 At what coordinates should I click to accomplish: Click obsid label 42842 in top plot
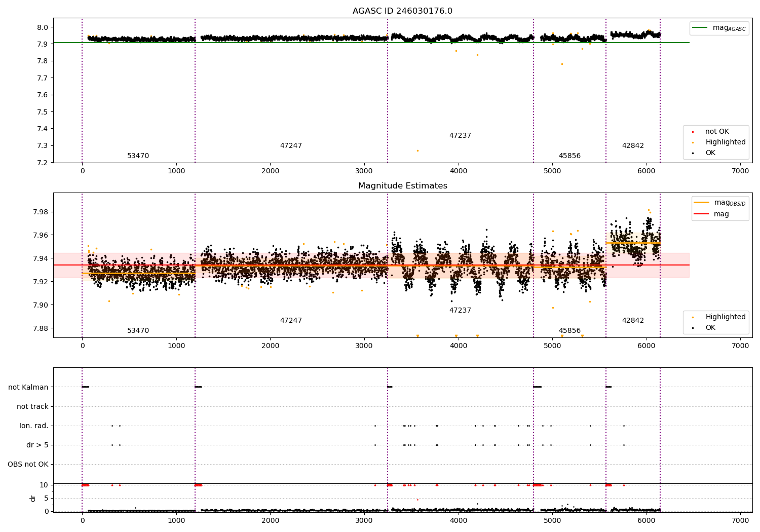coord(633,146)
